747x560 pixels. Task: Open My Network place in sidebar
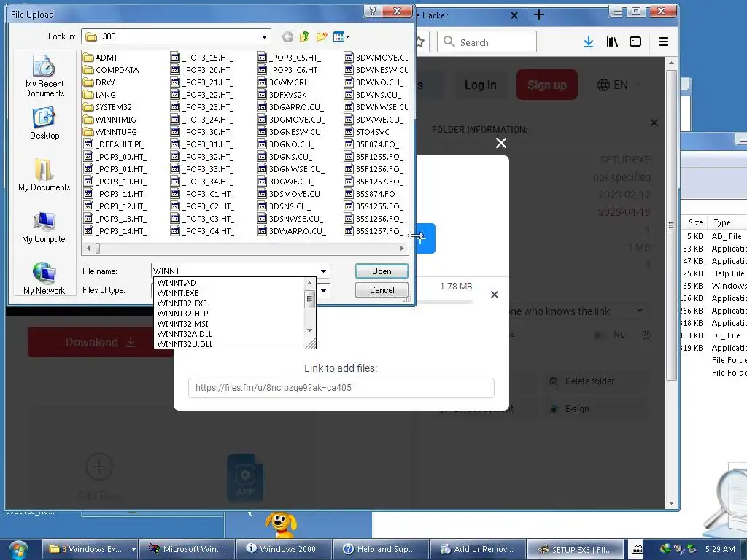point(44,279)
